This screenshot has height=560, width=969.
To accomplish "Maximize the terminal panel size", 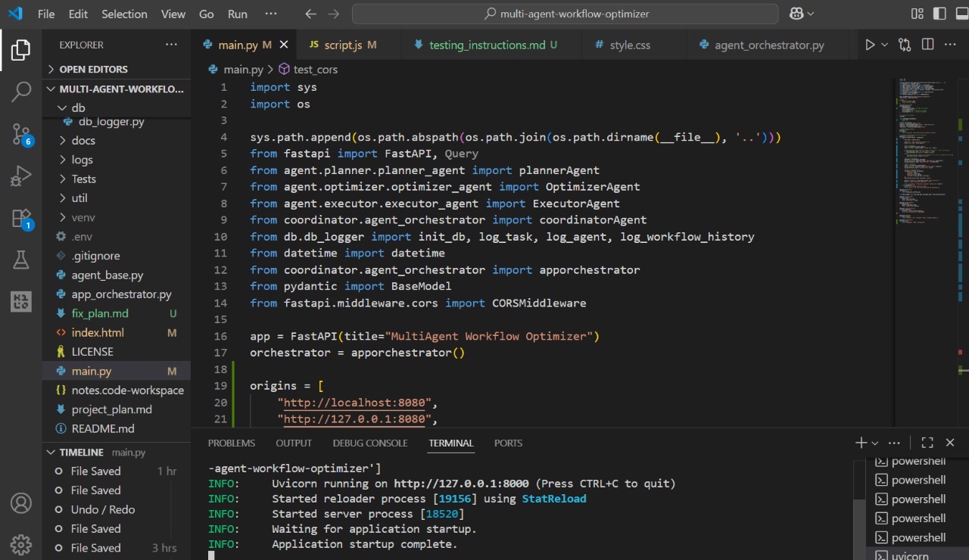I will click(x=927, y=443).
